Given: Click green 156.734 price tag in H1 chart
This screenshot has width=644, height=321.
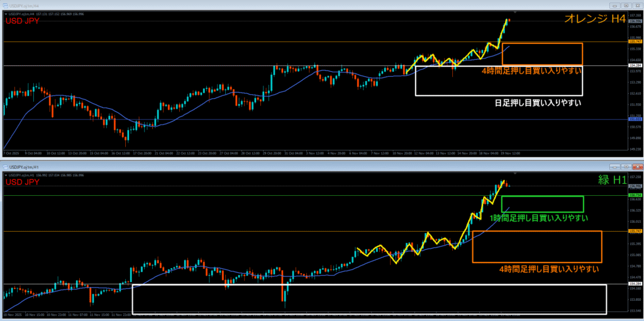Looking at the screenshot, I should pyautogui.click(x=635, y=195).
